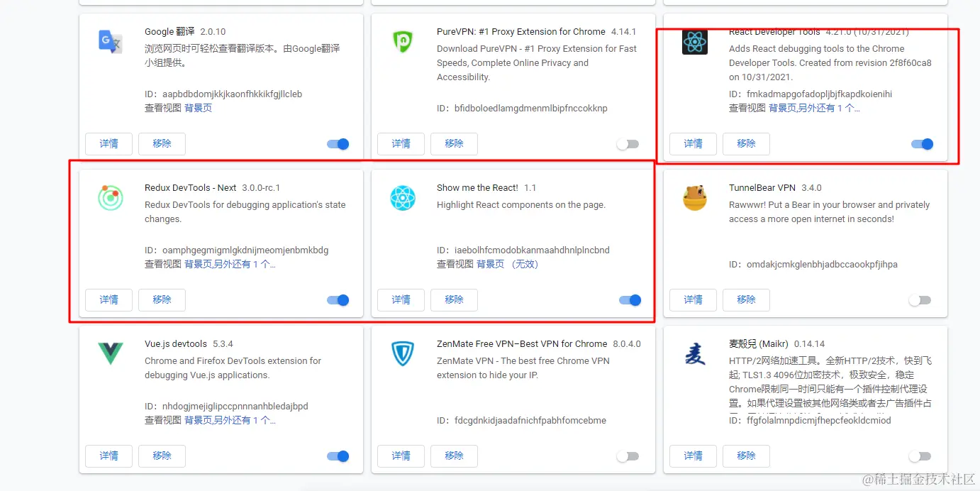Switch off Show me the React! toggle
This screenshot has height=491, width=980.
630,300
